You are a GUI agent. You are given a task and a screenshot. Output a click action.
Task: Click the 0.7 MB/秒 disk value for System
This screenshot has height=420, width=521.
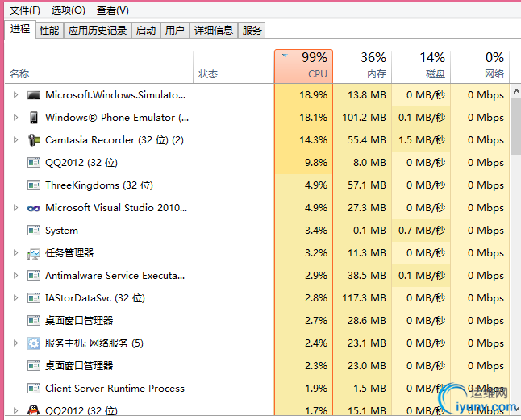[422, 231]
